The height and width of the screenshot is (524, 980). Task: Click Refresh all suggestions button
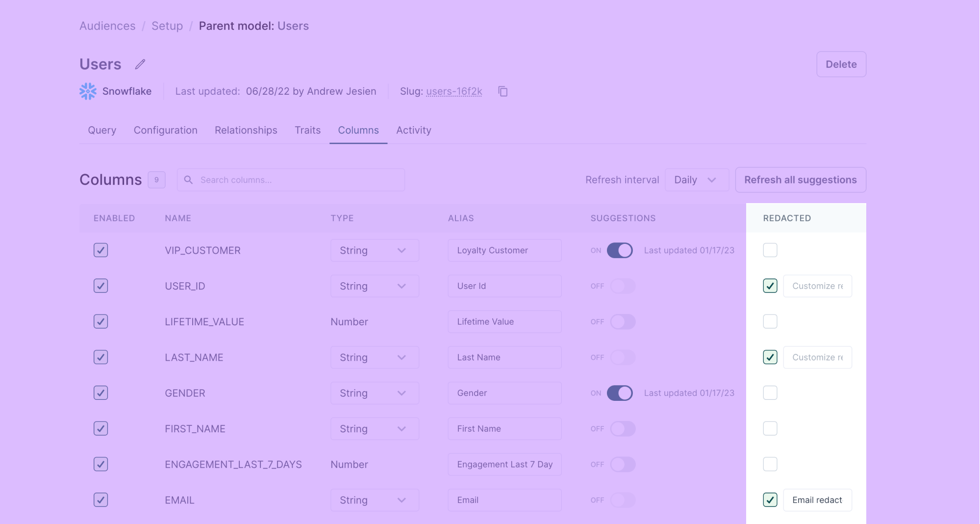(801, 180)
